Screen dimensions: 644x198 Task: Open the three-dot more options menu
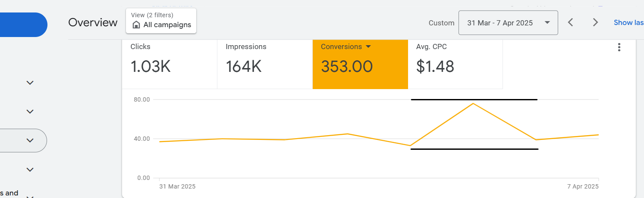619,47
